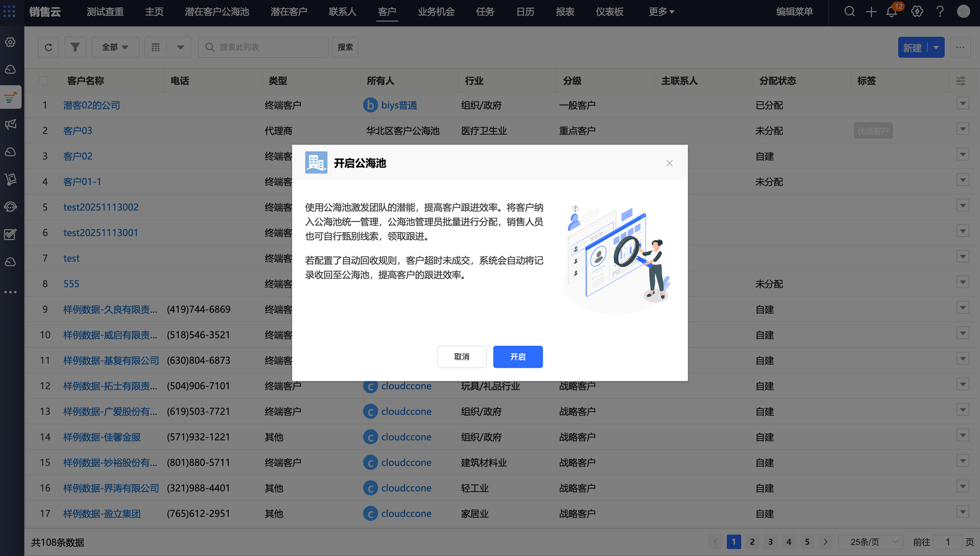Open the filter funnel icon

click(75, 48)
